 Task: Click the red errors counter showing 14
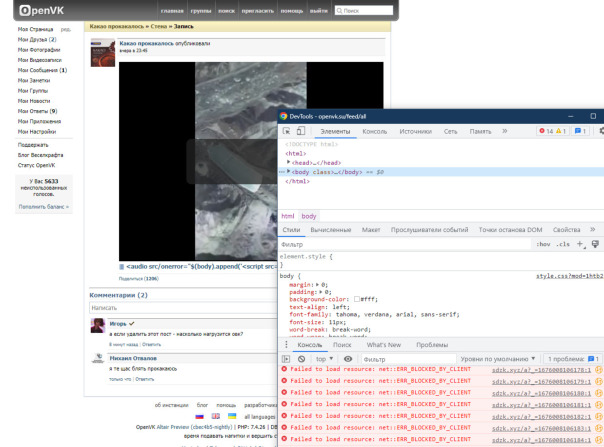[546, 131]
